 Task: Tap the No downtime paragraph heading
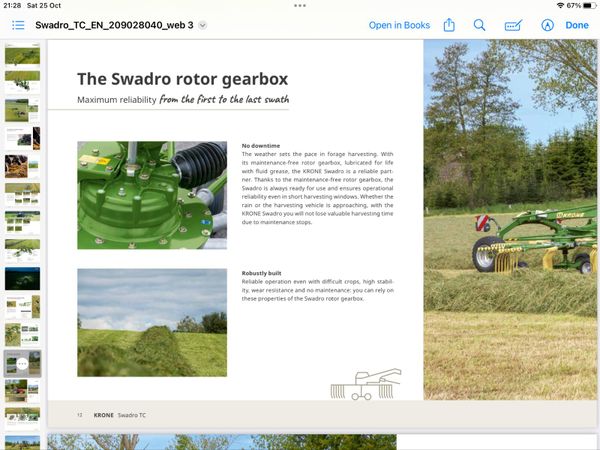pyautogui.click(x=261, y=146)
